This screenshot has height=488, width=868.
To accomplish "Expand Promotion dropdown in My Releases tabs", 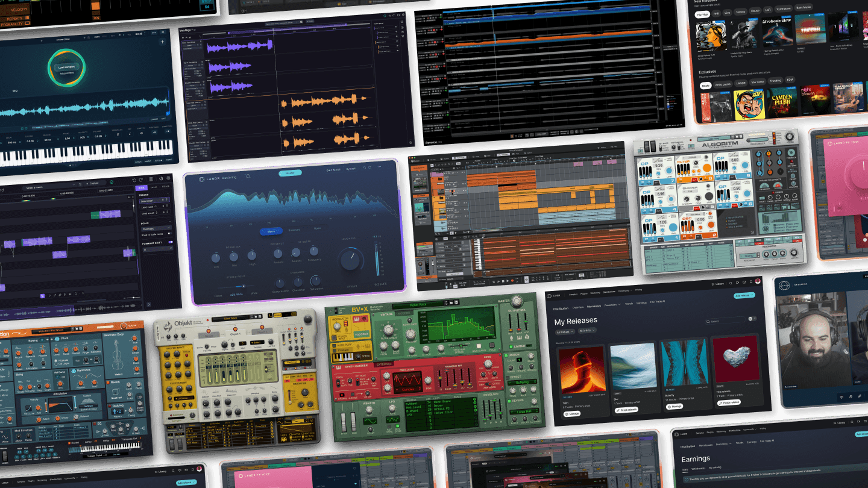I will pos(612,305).
